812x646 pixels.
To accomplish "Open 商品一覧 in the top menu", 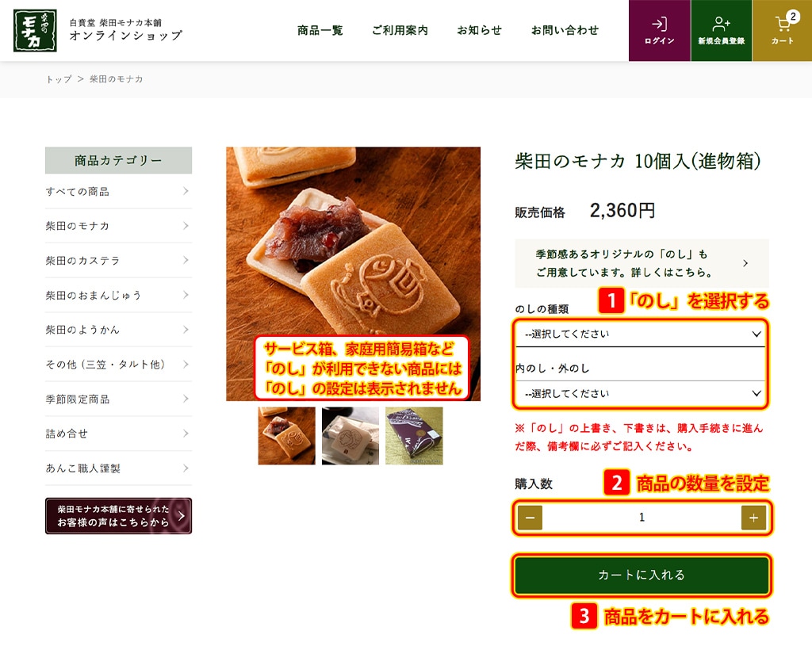I will click(320, 31).
